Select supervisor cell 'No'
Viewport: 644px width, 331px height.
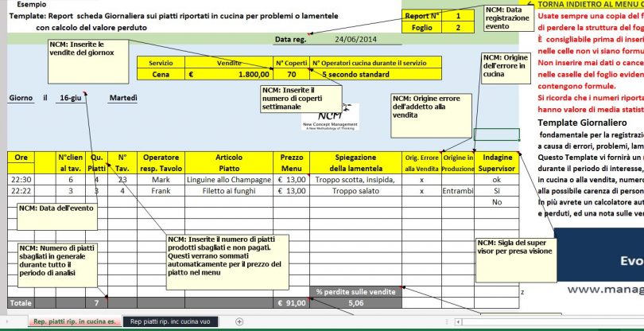(497, 202)
